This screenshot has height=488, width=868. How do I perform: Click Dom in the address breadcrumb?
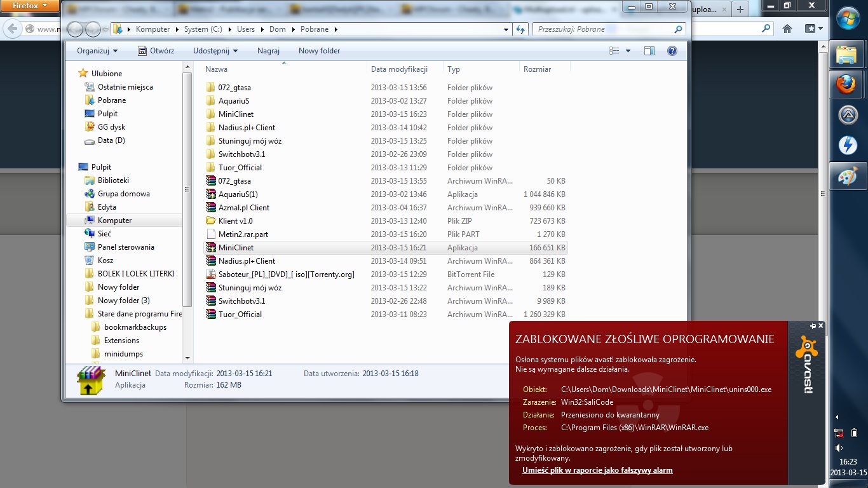[278, 29]
